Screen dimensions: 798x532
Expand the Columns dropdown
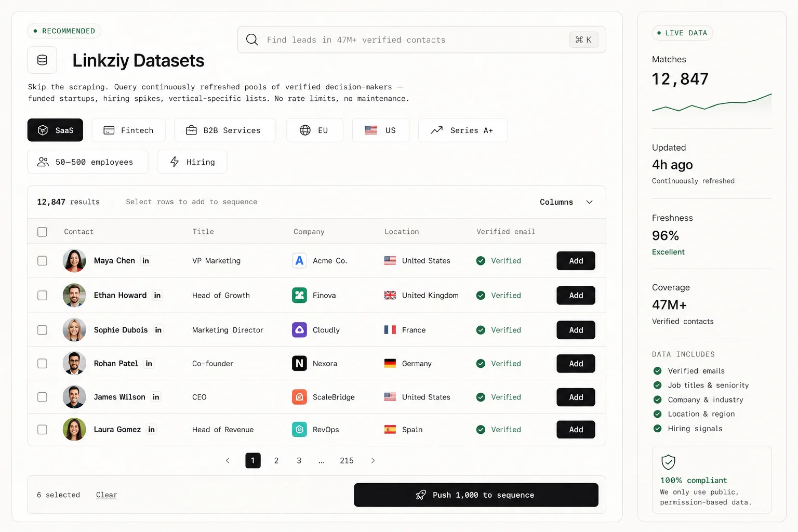tap(566, 202)
